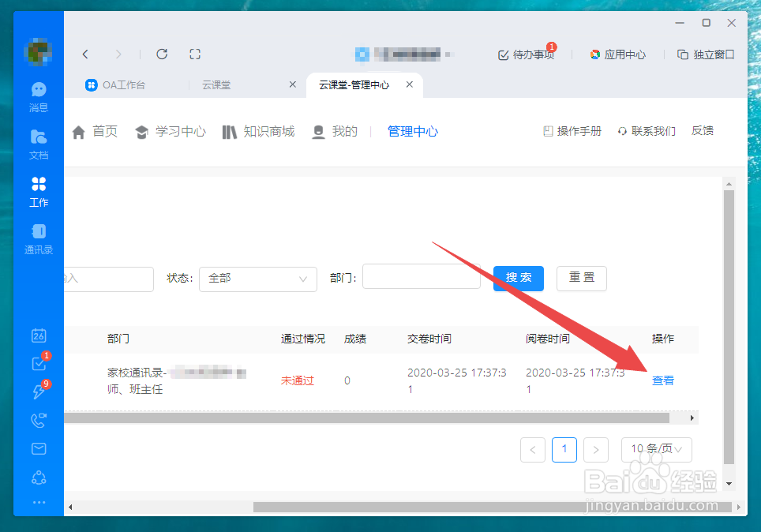Open the 文档 (Documents) sidebar section
The image size is (761, 532).
click(39, 142)
